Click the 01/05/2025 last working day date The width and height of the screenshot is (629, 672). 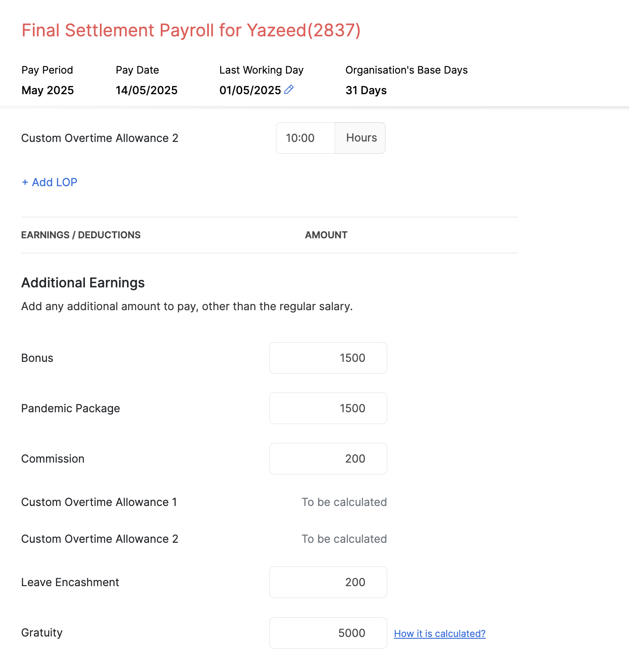click(250, 90)
